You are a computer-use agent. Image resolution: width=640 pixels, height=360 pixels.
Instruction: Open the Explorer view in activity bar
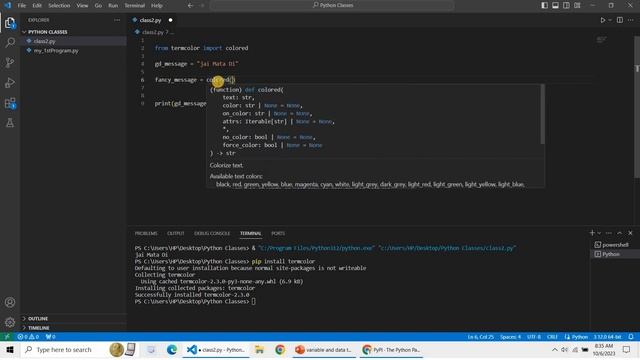[x=10, y=23]
